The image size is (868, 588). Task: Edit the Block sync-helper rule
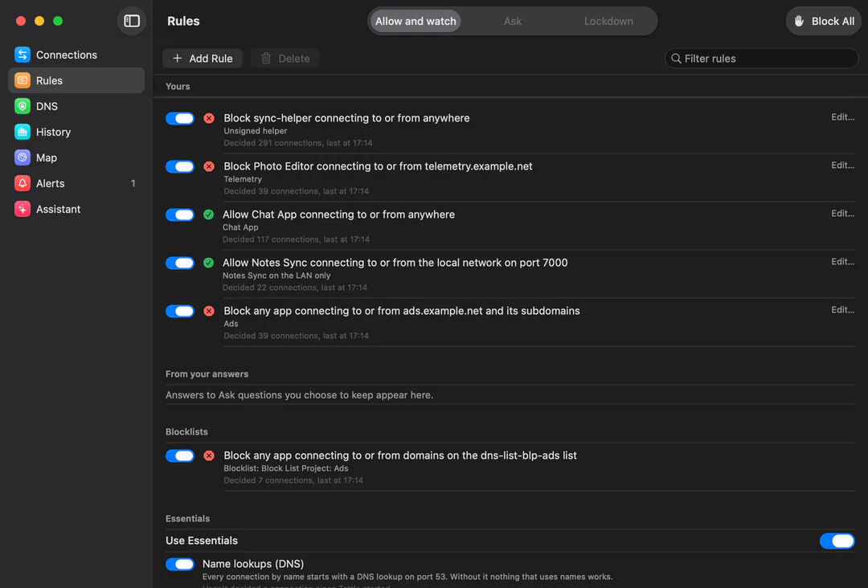842,116
